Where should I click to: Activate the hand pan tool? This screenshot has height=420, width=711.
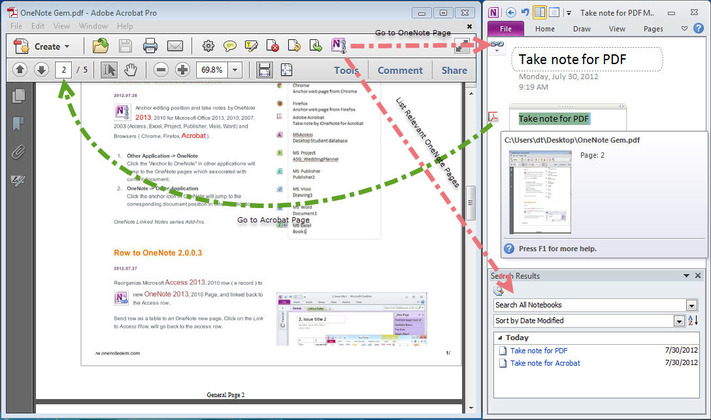pyautogui.click(x=131, y=70)
